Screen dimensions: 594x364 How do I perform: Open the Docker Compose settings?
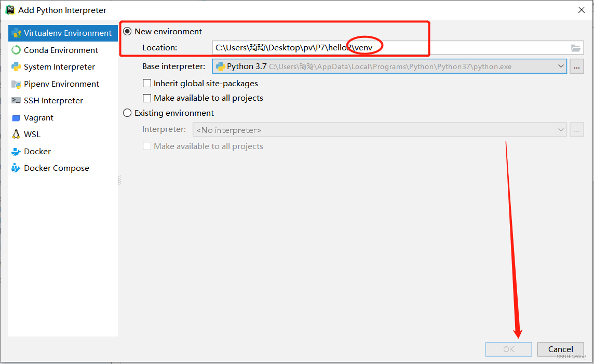coord(56,168)
